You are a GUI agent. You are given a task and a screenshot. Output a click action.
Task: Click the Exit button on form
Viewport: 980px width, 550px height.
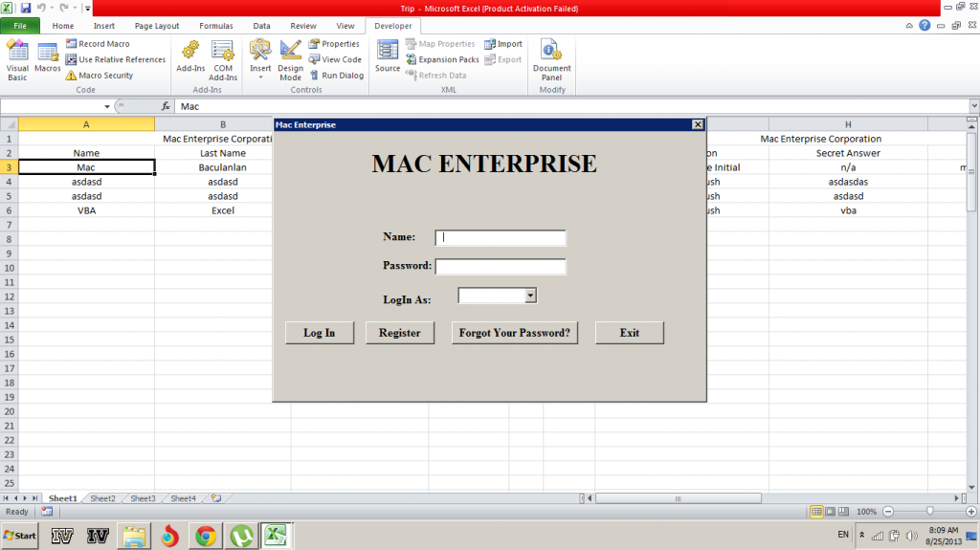(630, 333)
